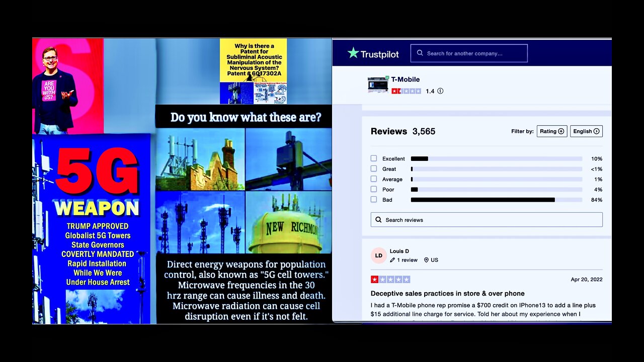Check the Excellent rating filter

tap(374, 158)
